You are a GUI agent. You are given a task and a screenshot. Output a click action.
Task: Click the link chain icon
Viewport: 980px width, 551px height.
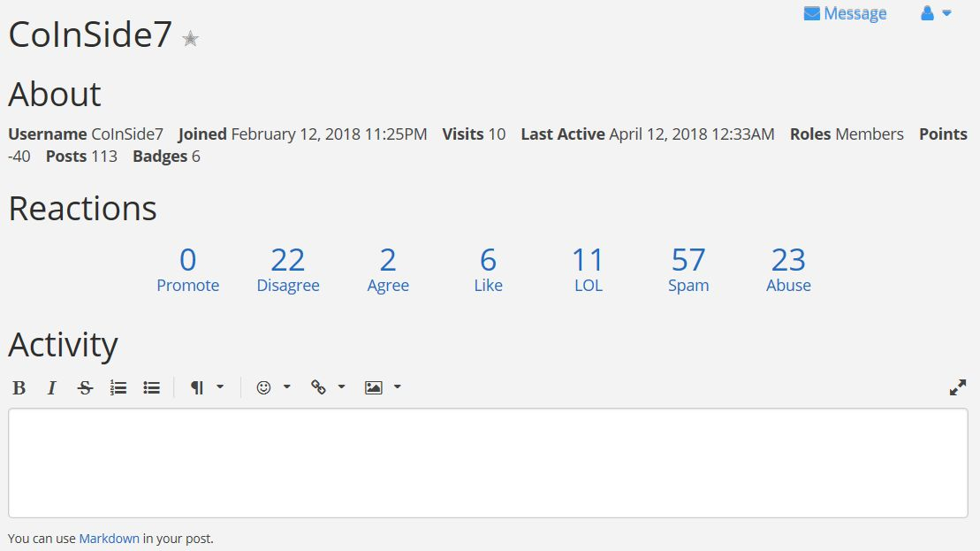tap(318, 387)
